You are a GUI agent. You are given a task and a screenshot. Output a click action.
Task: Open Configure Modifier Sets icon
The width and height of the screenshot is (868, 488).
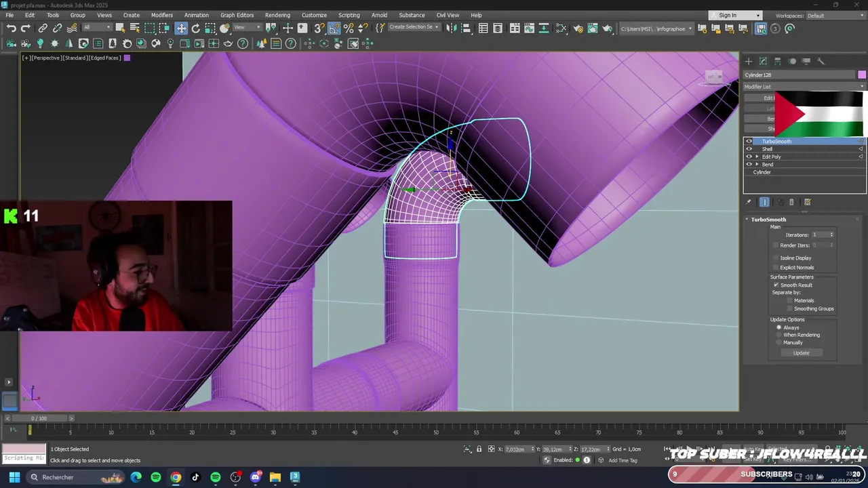(x=808, y=202)
